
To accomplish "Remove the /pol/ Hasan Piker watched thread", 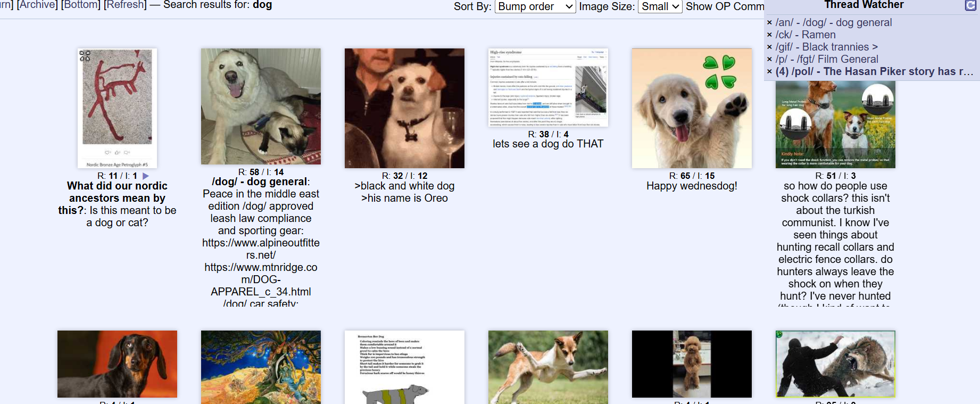I will point(769,71).
